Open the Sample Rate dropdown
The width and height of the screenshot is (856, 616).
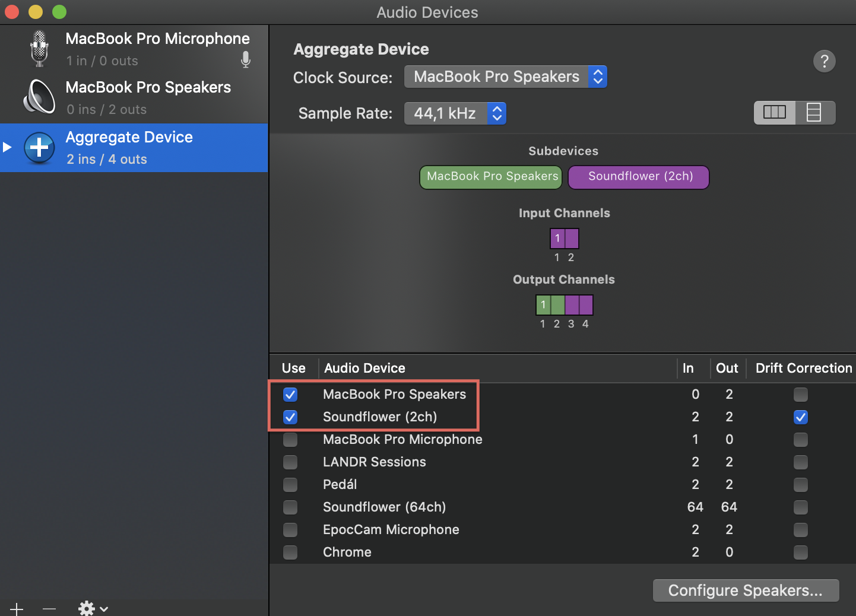(x=455, y=113)
